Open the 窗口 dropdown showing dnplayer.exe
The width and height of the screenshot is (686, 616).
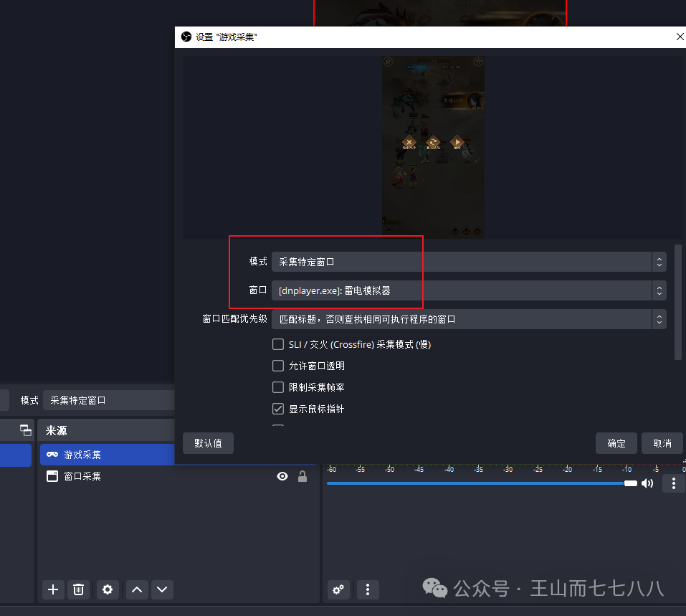click(469, 290)
